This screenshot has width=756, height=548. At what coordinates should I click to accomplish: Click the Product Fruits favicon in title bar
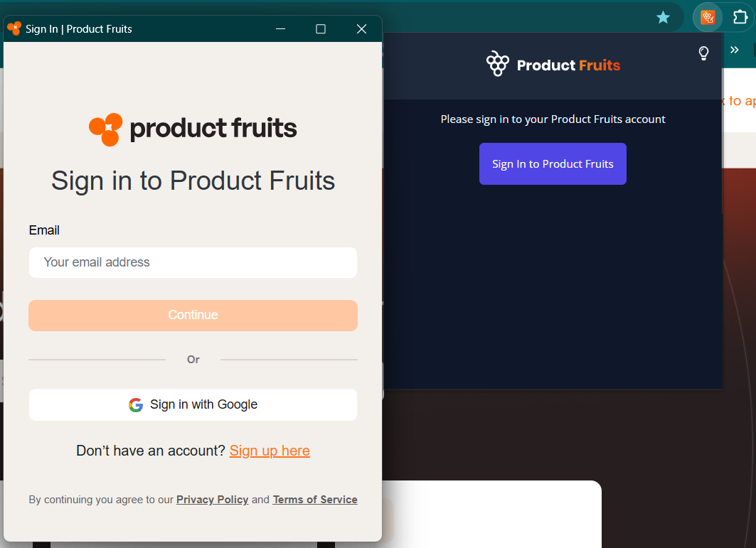pyautogui.click(x=14, y=28)
